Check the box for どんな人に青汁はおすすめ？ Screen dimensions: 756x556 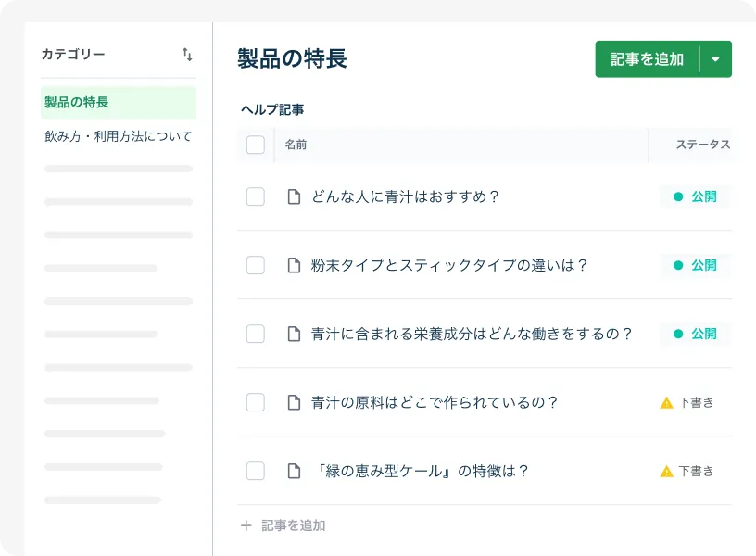(256, 196)
